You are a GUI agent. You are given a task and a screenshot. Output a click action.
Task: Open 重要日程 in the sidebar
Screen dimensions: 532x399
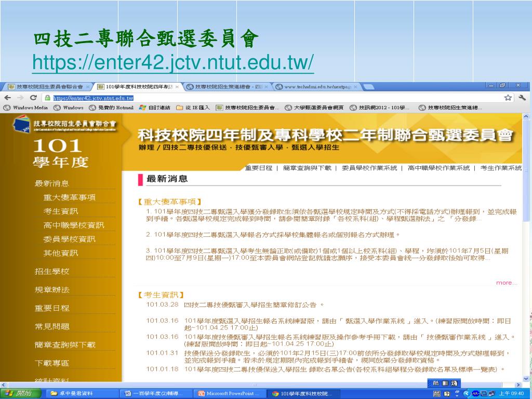click(x=52, y=308)
